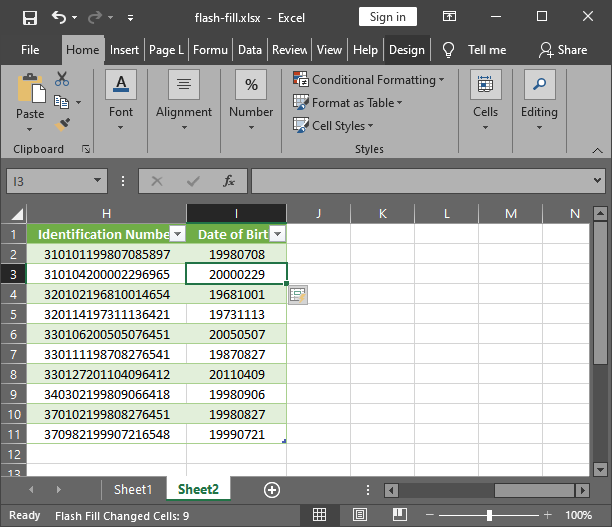
Task: Open the table Design tab
Action: [x=407, y=50]
